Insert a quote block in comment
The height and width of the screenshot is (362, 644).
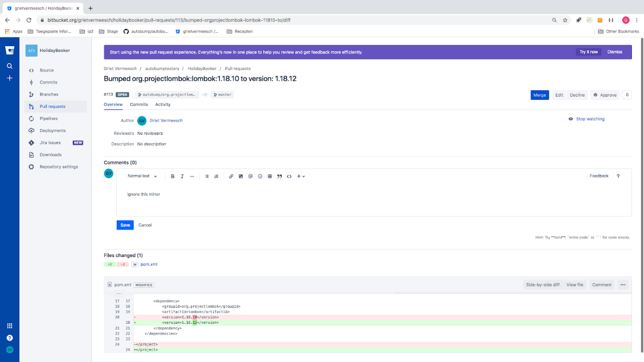coord(280,176)
